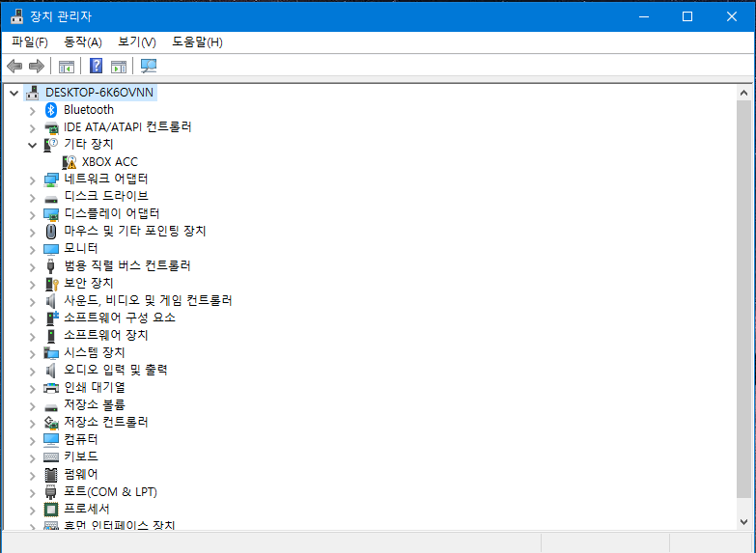Click the scan for hardware changes icon
The width and height of the screenshot is (756, 553).
149,66
